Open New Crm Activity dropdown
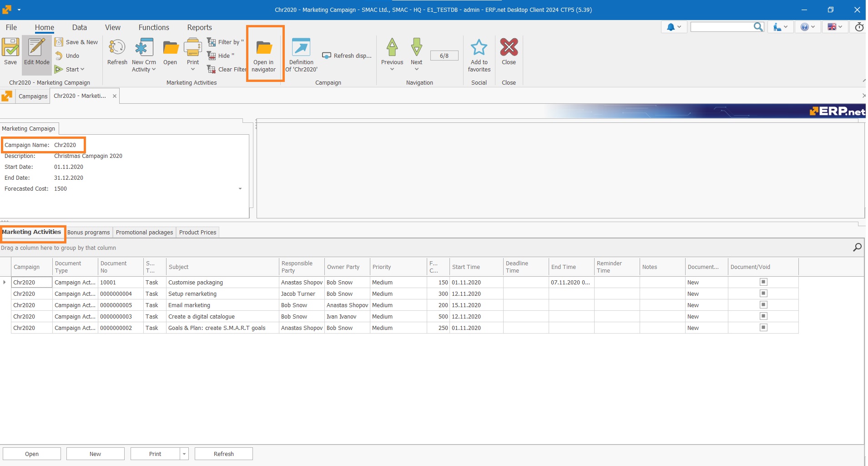The width and height of the screenshot is (868, 466). click(x=144, y=66)
